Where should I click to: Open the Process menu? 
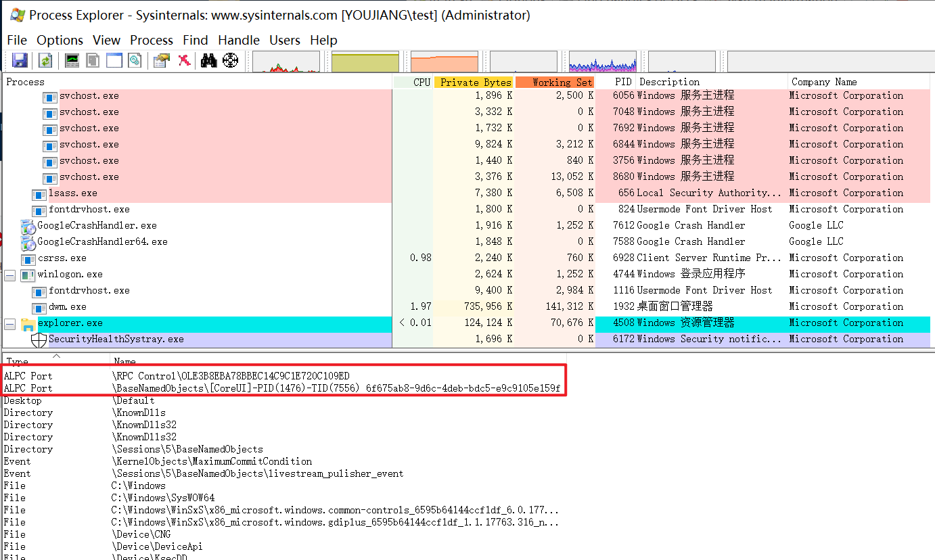152,40
